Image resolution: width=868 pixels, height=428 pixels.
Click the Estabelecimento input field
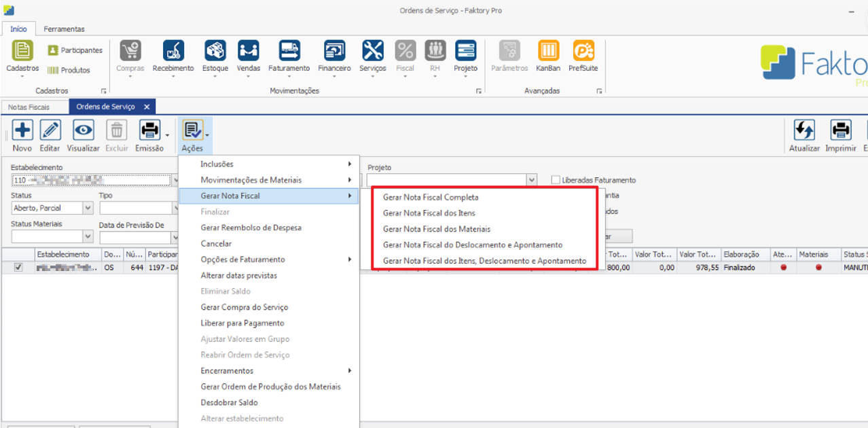point(91,180)
